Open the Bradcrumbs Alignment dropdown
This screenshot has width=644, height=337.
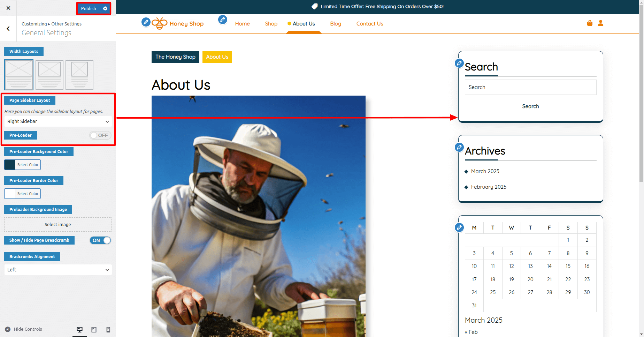(x=58, y=270)
